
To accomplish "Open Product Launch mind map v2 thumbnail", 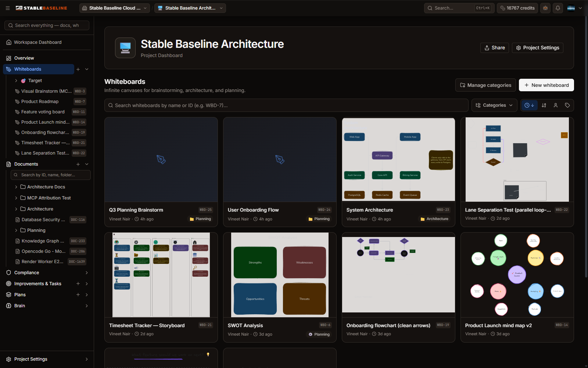I will click(517, 275).
